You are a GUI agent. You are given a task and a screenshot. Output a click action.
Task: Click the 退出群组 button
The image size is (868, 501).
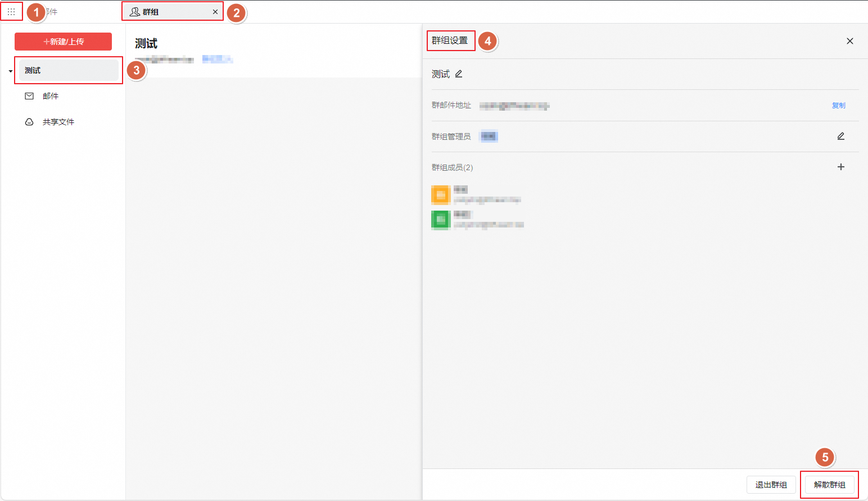pos(771,485)
